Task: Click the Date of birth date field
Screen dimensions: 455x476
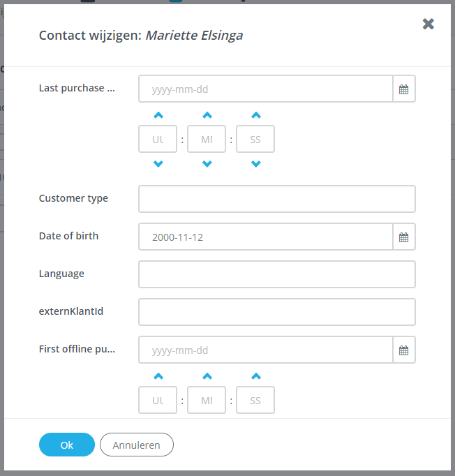Action: tap(265, 237)
